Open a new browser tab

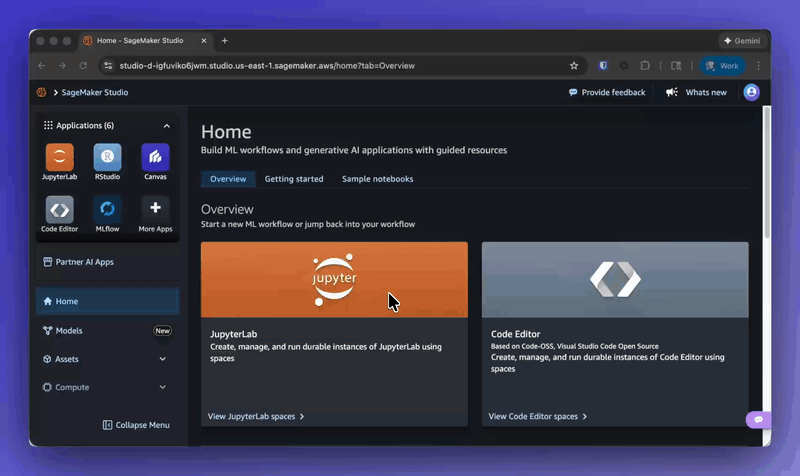224,41
